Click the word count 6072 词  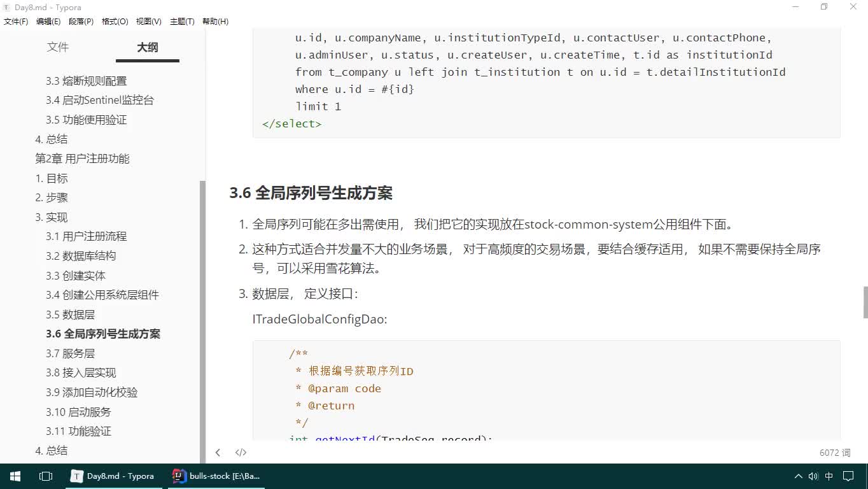[x=835, y=453]
